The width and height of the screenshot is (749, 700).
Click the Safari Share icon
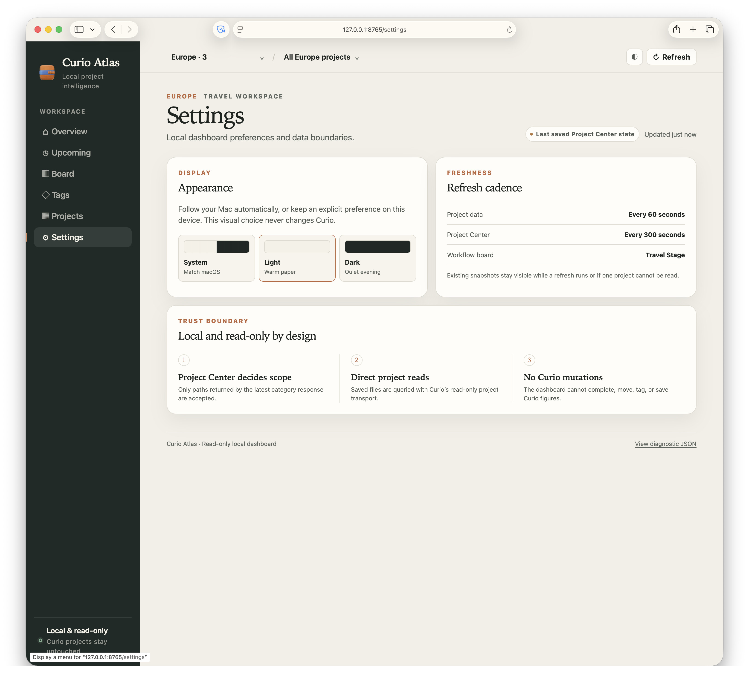pos(676,29)
